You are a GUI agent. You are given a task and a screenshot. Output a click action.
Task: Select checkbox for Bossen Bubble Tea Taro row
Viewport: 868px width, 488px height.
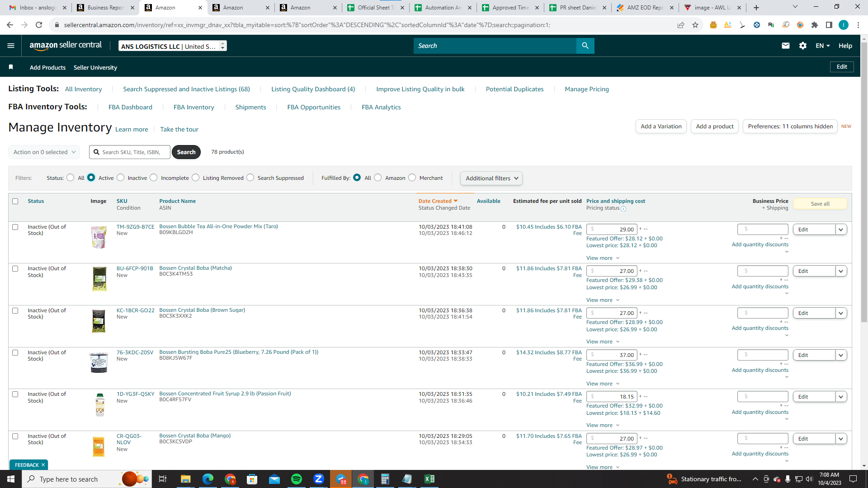pyautogui.click(x=15, y=227)
